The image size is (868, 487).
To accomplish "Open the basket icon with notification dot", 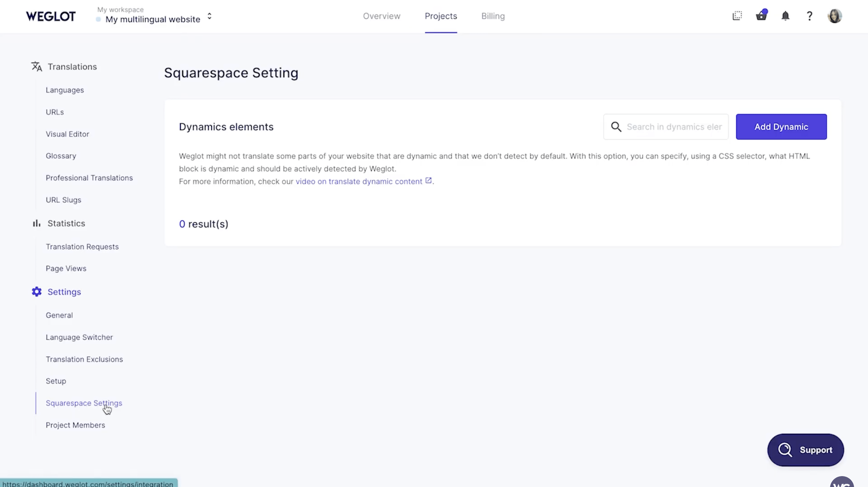I will click(762, 15).
